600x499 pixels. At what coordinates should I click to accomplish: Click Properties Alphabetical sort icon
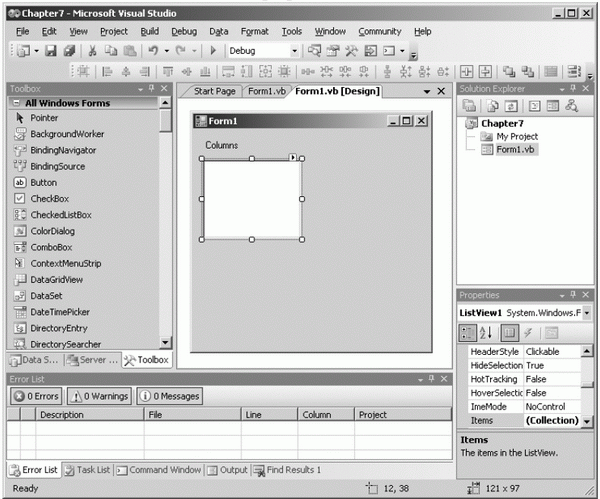[486, 333]
